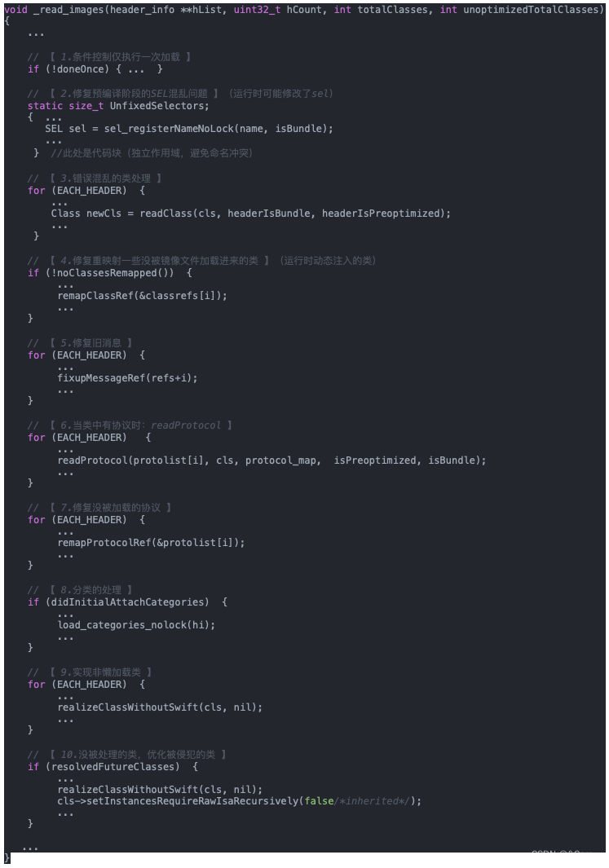The image size is (609, 868).
Task: Click the comment numbered 6 about readProtocol
Action: [x=130, y=425]
